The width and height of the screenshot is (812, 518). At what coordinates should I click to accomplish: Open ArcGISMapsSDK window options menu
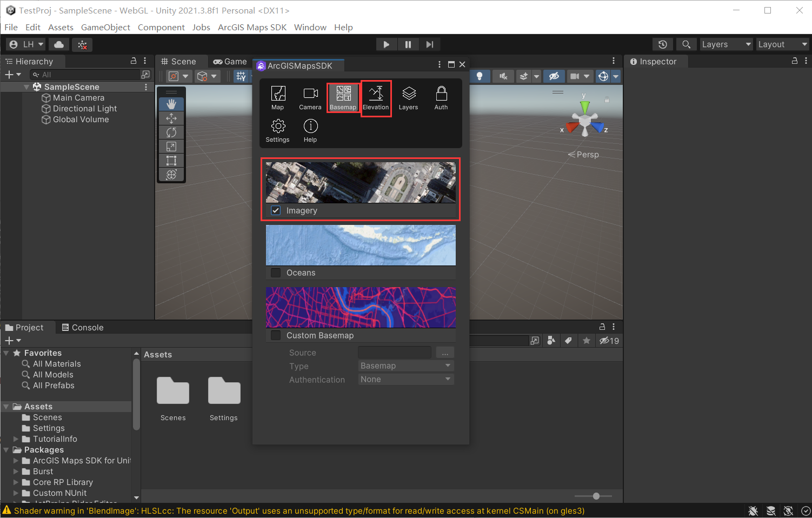440,64
